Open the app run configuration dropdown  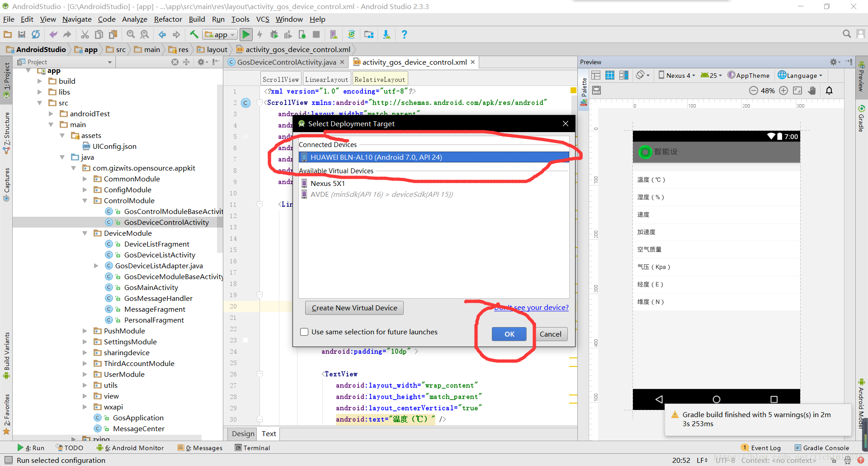pos(220,34)
